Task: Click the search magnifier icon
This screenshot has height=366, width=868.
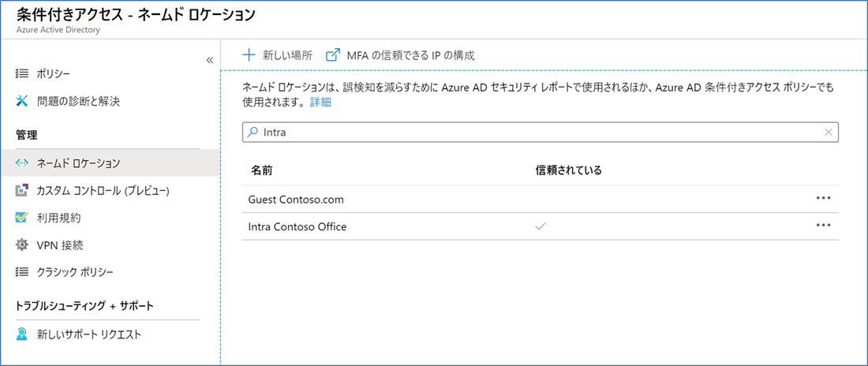Action: tap(253, 133)
